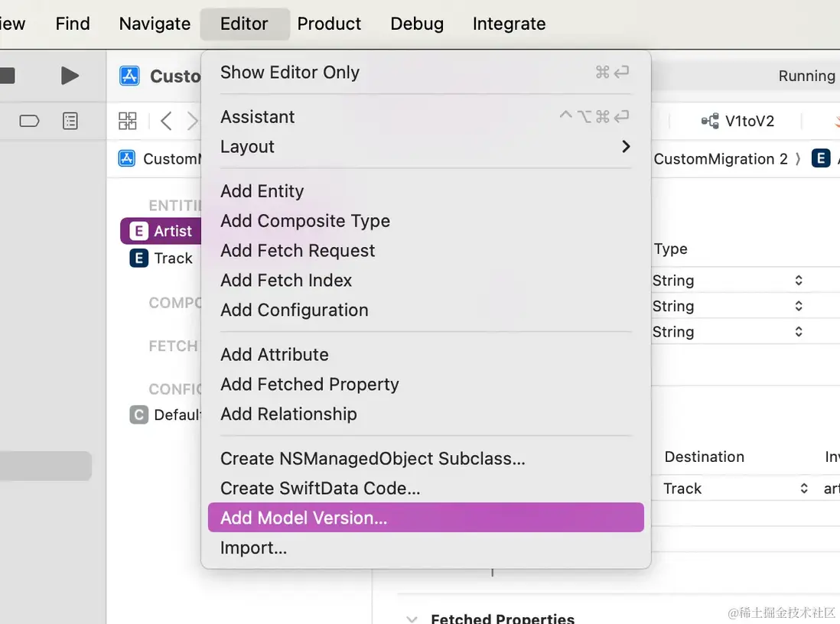Open the Track destination dropdown
The image size is (840, 624).
point(803,489)
